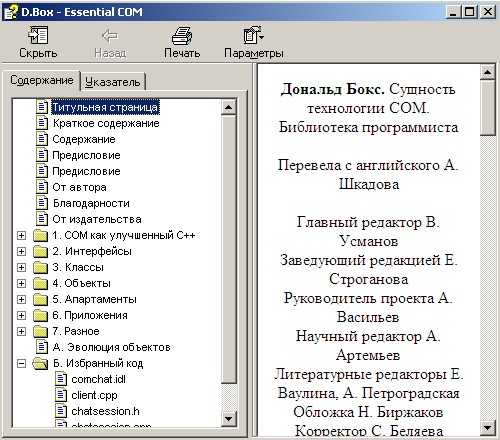Collapse the Б. Избранный код node

click(x=21, y=363)
